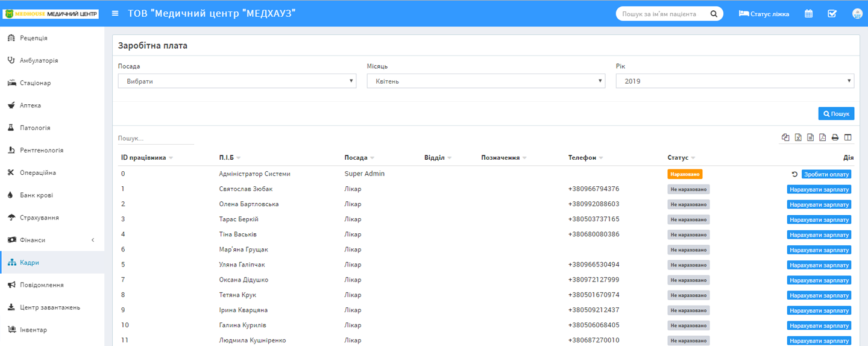The image size is (868, 346).
Task: Click the patient search magnifier icon
Action: tap(714, 14)
